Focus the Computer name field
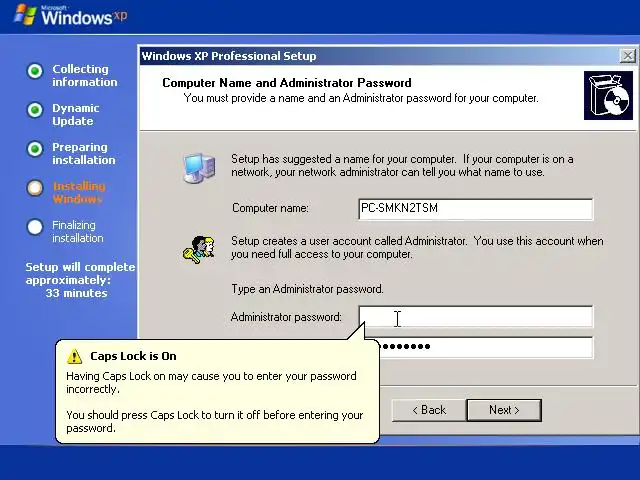640x480 pixels. click(x=476, y=209)
